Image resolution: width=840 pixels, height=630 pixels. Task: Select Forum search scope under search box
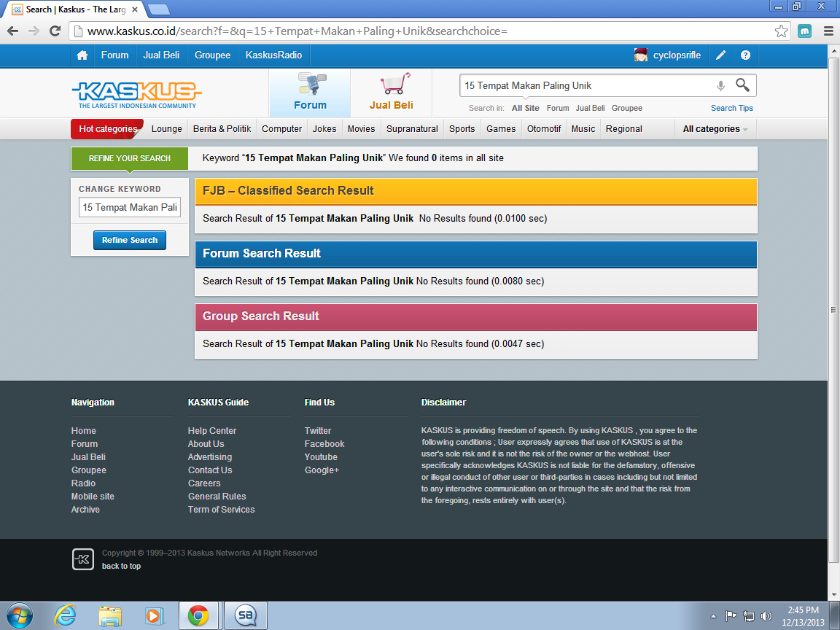(x=558, y=108)
